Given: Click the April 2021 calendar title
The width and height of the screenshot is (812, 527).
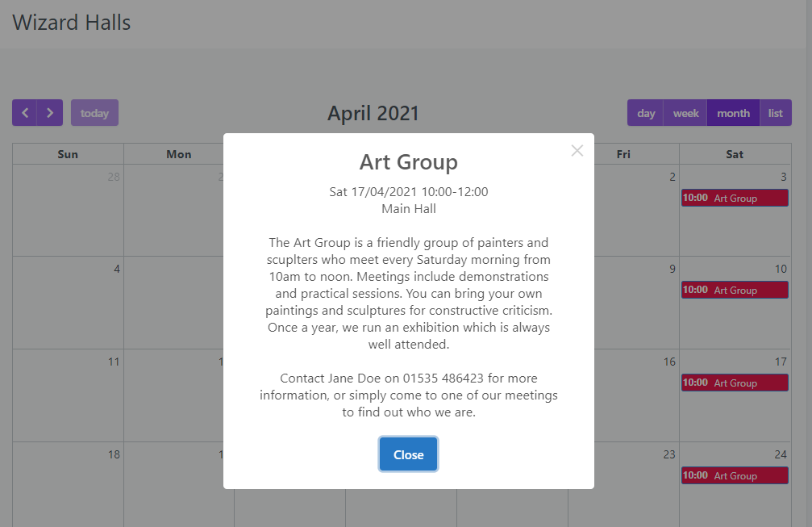Looking at the screenshot, I should point(373,113).
